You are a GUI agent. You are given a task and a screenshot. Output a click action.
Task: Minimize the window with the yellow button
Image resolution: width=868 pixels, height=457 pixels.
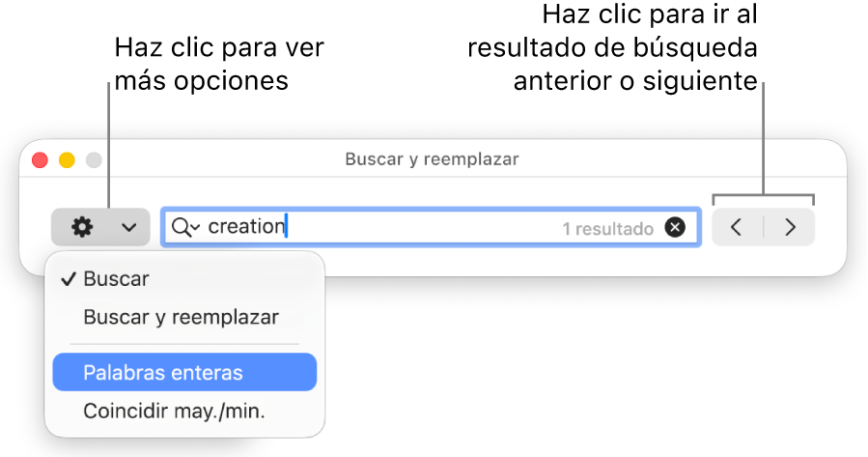coord(67,159)
